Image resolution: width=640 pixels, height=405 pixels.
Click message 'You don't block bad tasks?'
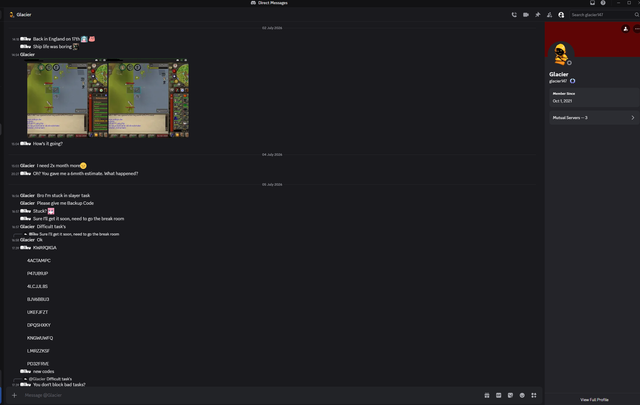pyautogui.click(x=59, y=385)
